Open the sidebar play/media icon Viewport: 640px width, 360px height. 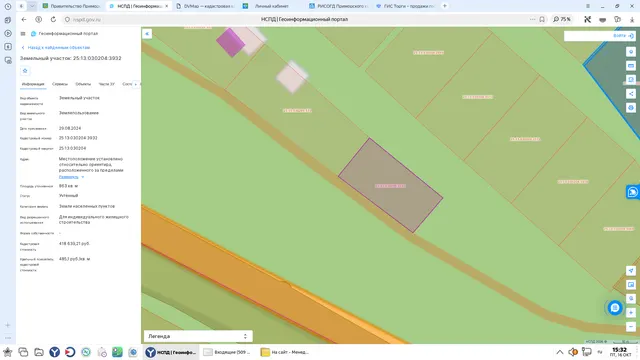(x=8, y=33)
